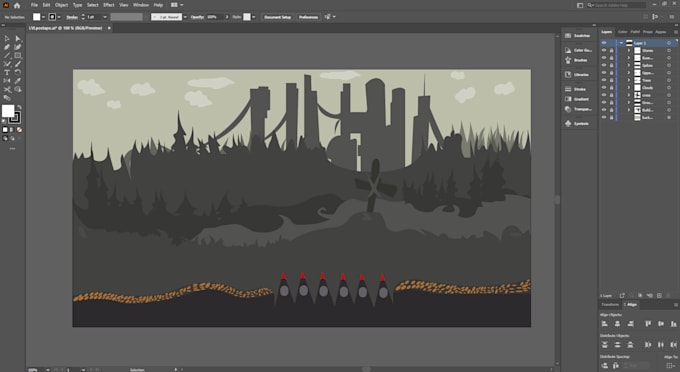The height and width of the screenshot is (372, 680).
Task: Switch to the Transform tab
Action: 610,304
